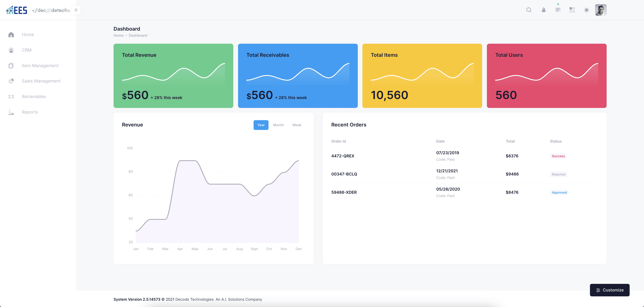Click the Customize button
This screenshot has width=644, height=307.
[x=610, y=290]
